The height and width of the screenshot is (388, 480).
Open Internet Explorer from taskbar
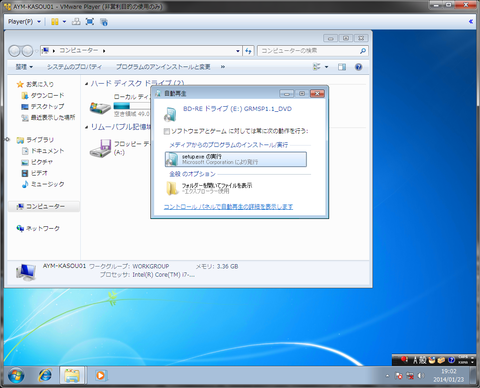point(45,376)
